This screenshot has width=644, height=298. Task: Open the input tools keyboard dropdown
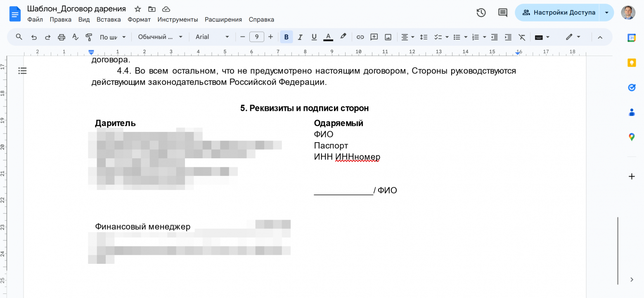click(542, 37)
